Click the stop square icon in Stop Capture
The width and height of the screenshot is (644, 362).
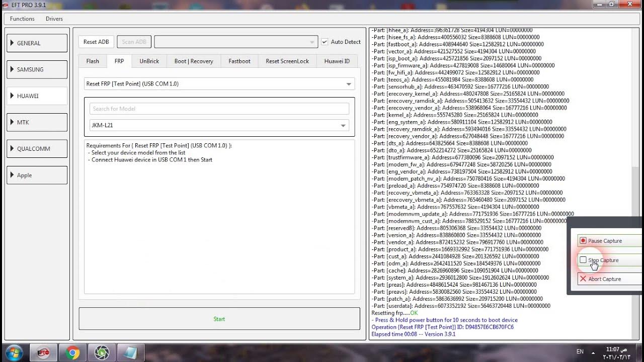click(583, 260)
